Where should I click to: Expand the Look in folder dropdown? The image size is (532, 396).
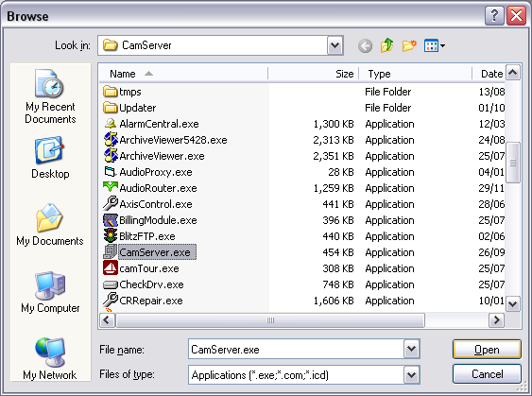click(x=335, y=45)
